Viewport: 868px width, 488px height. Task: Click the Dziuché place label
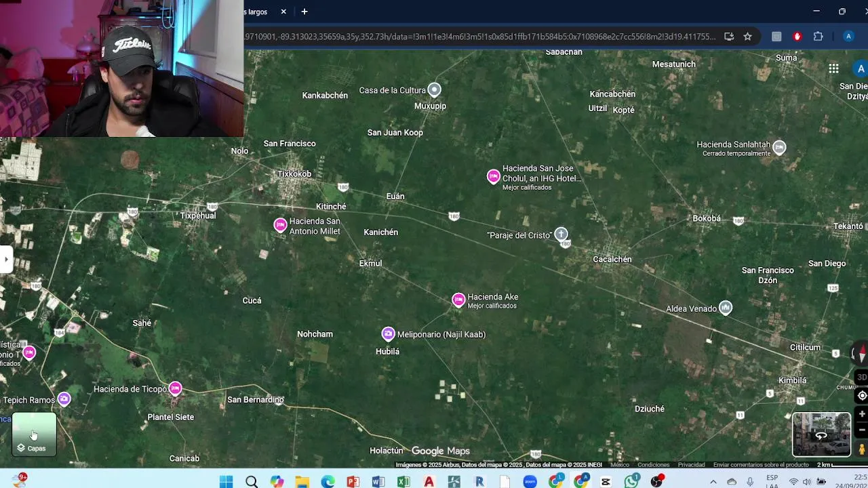pos(650,409)
